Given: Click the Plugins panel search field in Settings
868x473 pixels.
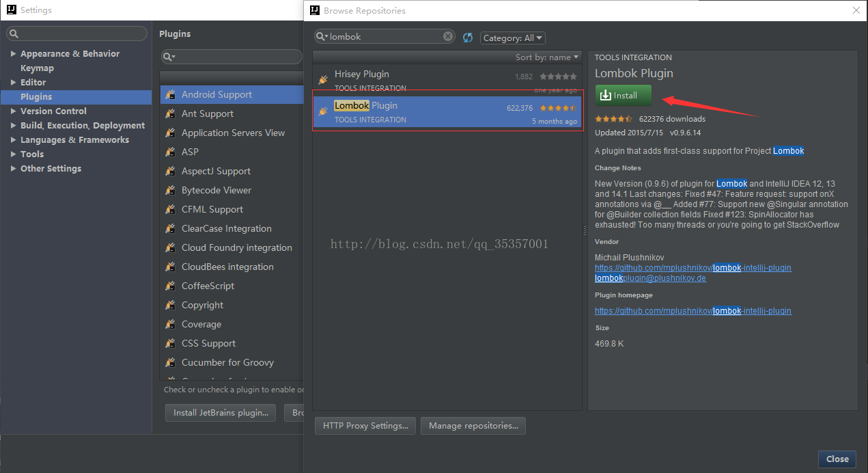Looking at the screenshot, I should [232, 57].
